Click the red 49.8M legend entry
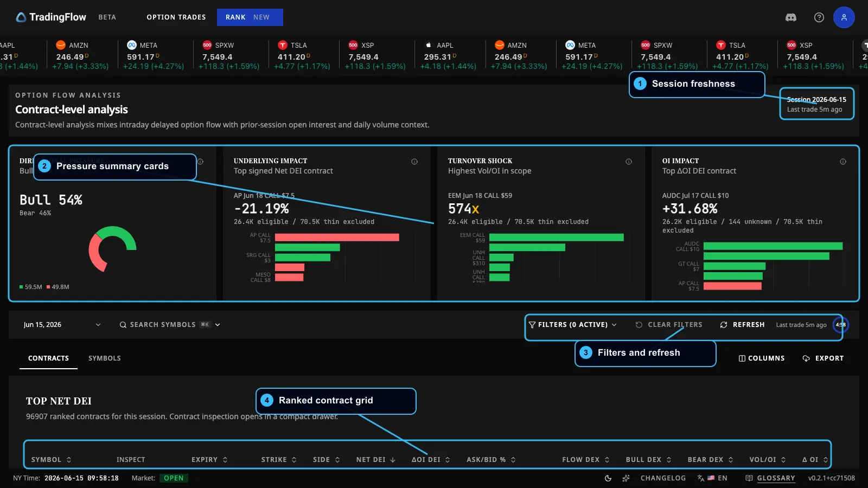This screenshot has height=488, width=868. coord(58,287)
